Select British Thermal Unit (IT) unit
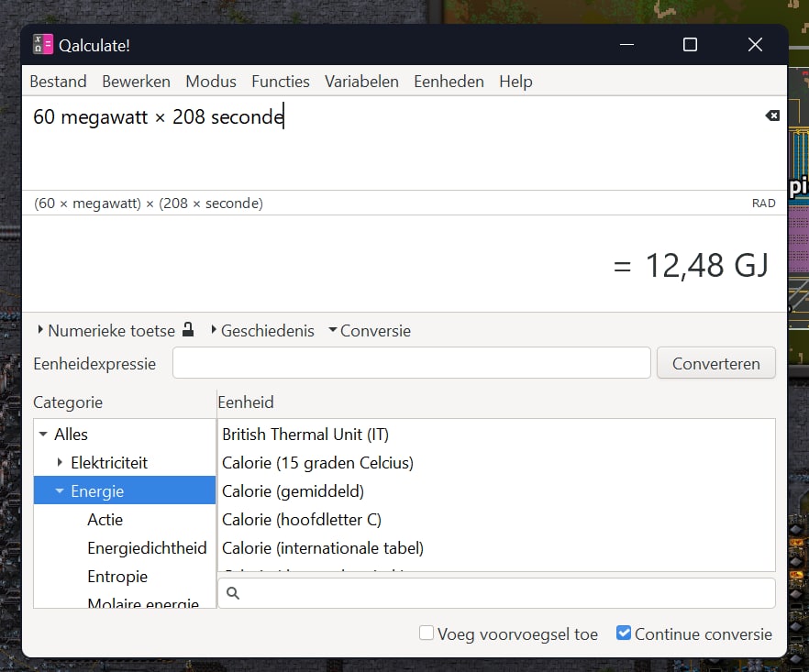 click(305, 435)
